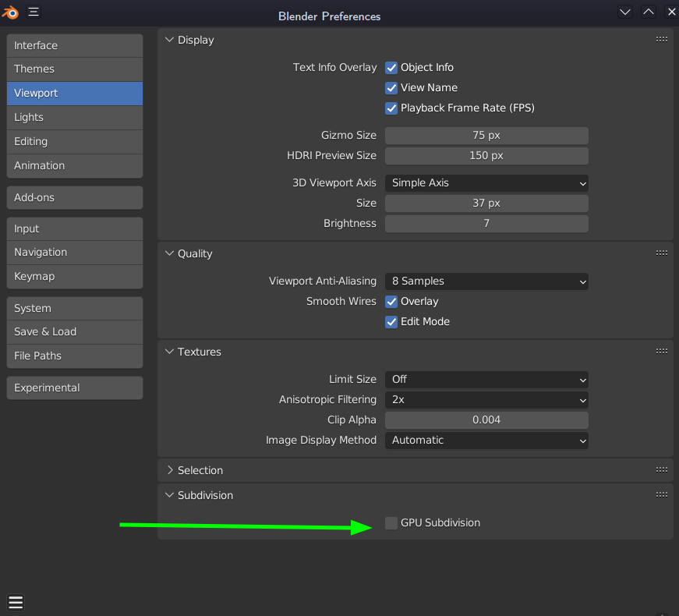Open the 3D Viewport Axis dropdown

486,182
